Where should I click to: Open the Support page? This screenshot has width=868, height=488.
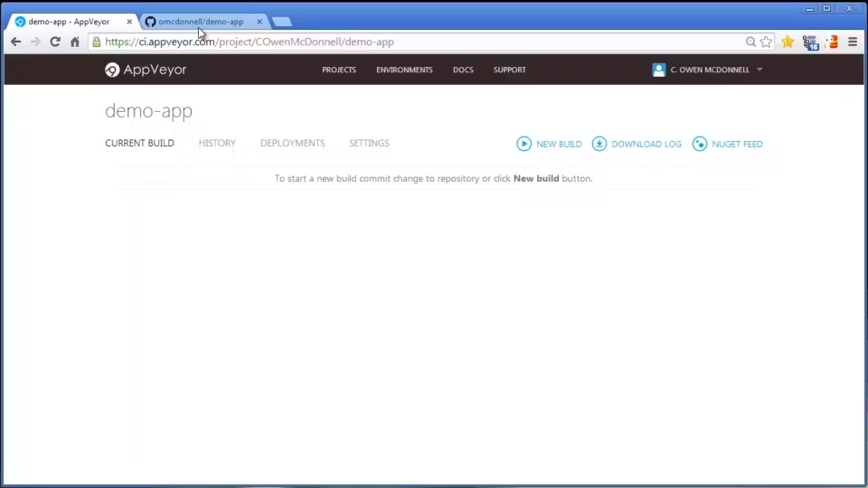tap(509, 70)
